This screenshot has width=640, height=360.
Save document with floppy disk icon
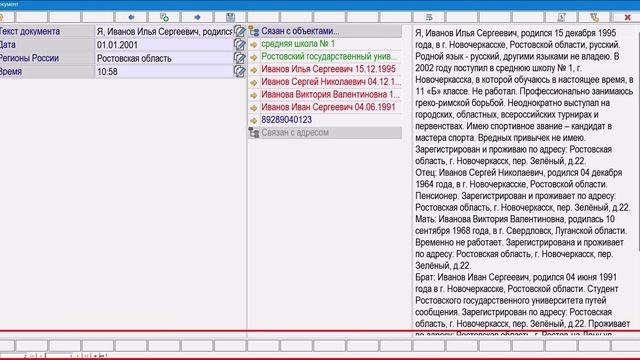click(x=231, y=17)
